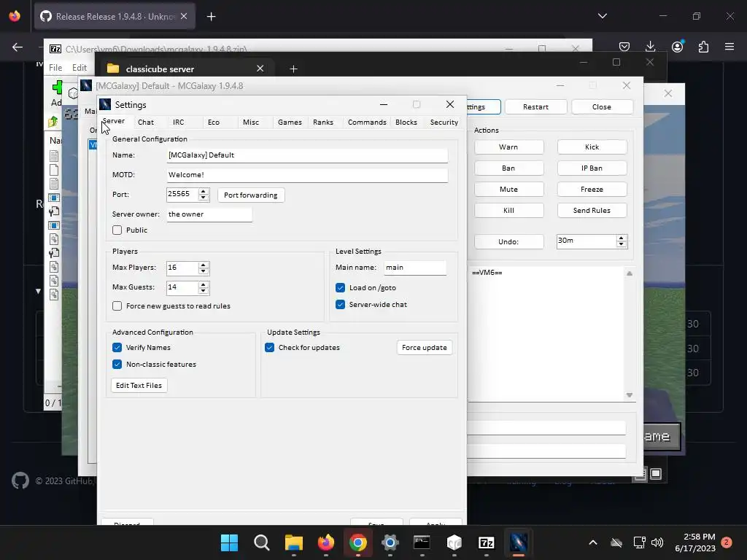The height and width of the screenshot is (560, 747).
Task: Open Firefox extensions icon
Action: pos(703,47)
